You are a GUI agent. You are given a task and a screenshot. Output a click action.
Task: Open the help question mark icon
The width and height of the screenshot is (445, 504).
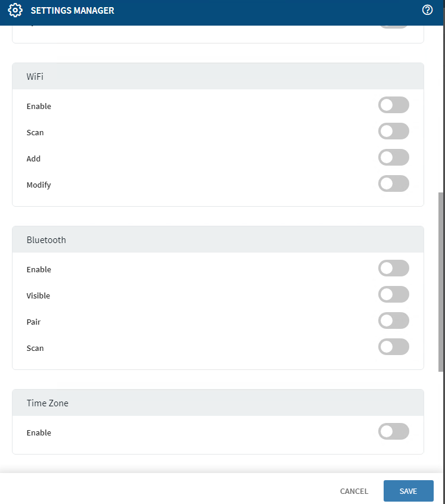pyautogui.click(x=427, y=10)
